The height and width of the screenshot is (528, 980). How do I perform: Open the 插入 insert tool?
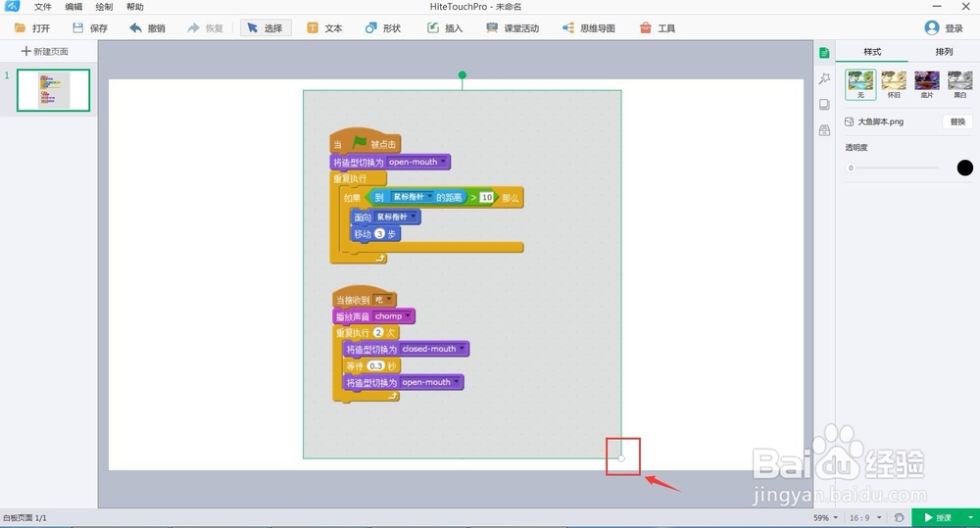point(445,28)
